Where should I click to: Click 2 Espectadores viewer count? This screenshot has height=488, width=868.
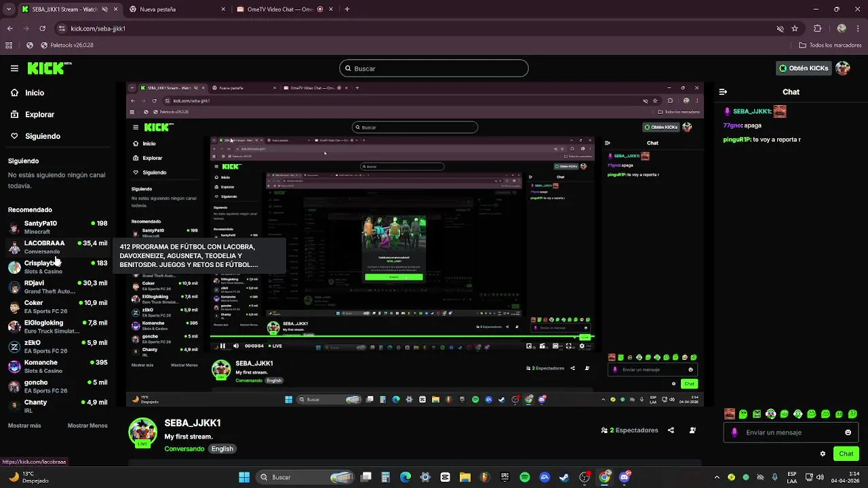point(630,430)
